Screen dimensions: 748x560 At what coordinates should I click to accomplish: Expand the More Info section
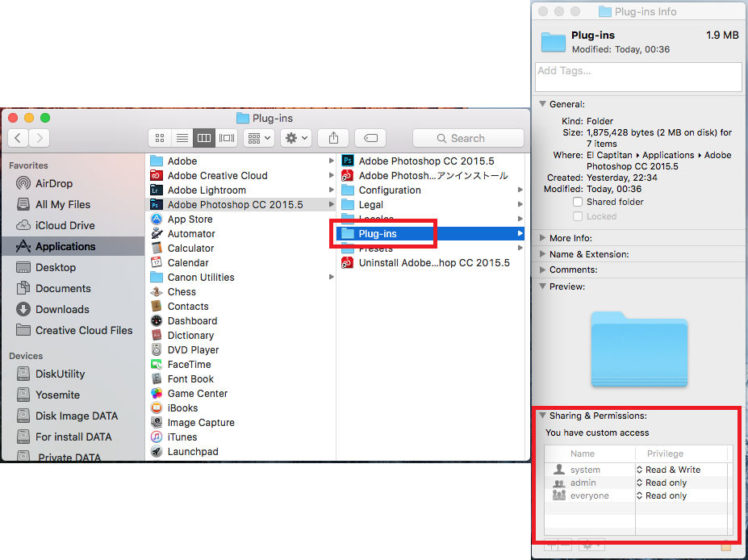point(542,238)
